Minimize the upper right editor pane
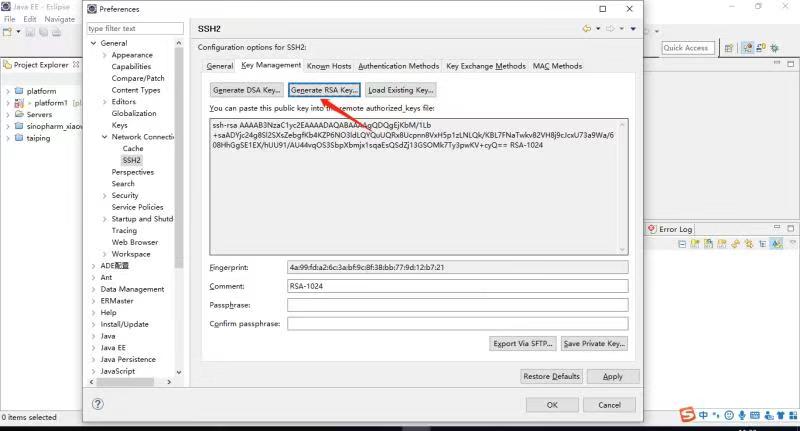Screen dimensions: 800x431 pyautogui.click(x=777, y=63)
